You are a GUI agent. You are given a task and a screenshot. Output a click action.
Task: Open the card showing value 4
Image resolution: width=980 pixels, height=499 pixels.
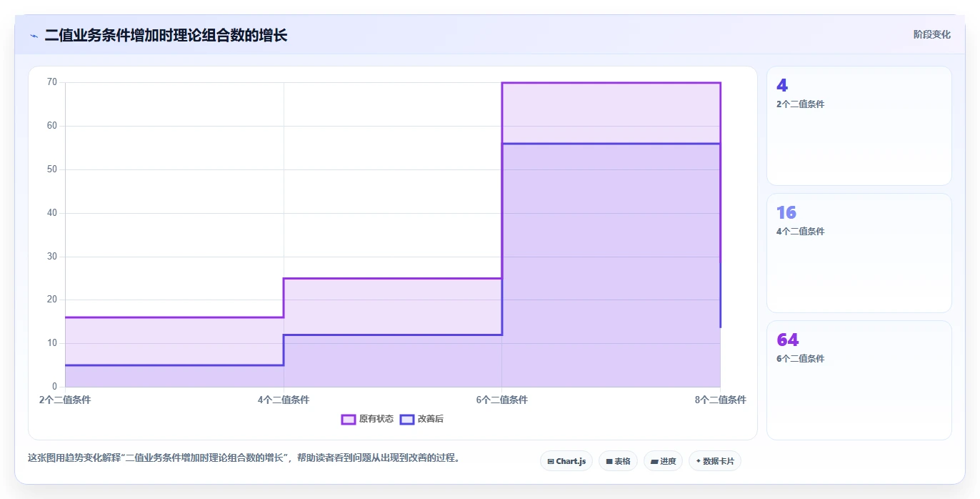tap(859, 126)
